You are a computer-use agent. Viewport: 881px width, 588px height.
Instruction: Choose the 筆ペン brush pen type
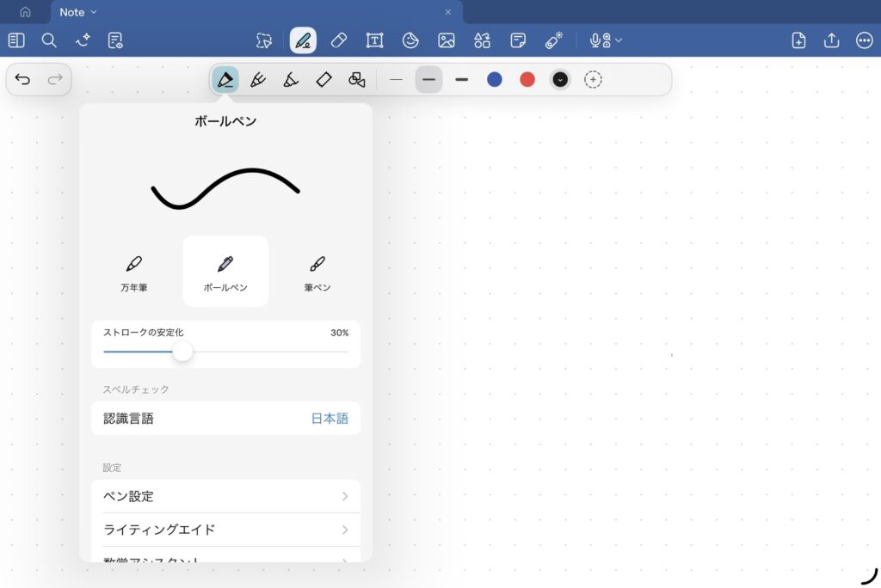tap(317, 272)
